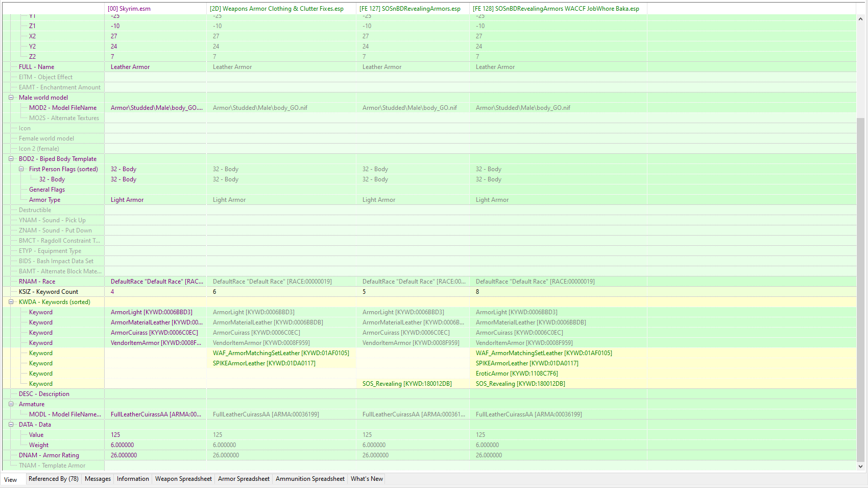Click SOS_Revealing in the [FE 127] column
Screen dimensions: 868x488
click(413, 384)
